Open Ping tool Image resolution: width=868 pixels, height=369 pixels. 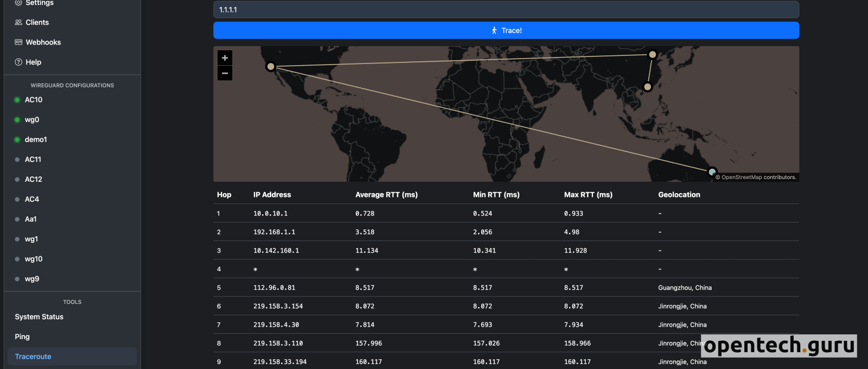coord(22,336)
